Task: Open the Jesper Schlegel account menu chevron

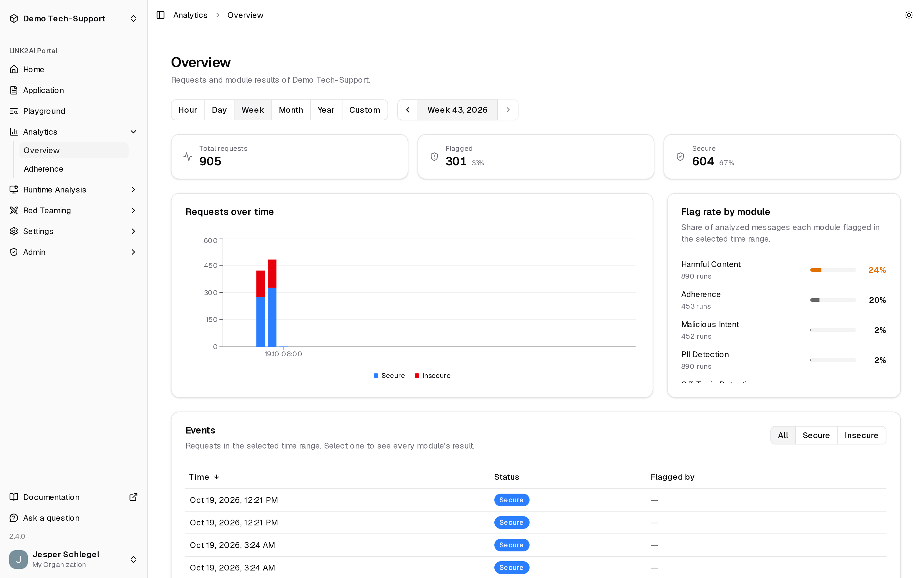Action: [x=133, y=559]
